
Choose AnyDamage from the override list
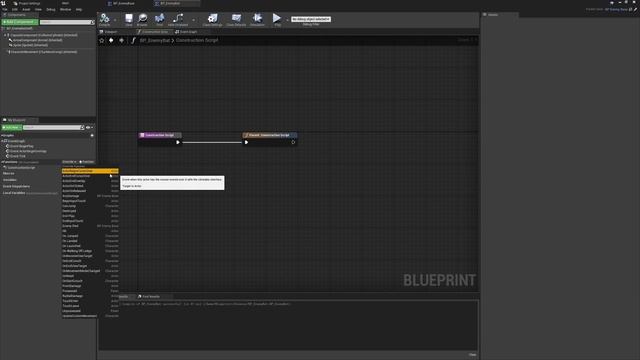point(90,196)
